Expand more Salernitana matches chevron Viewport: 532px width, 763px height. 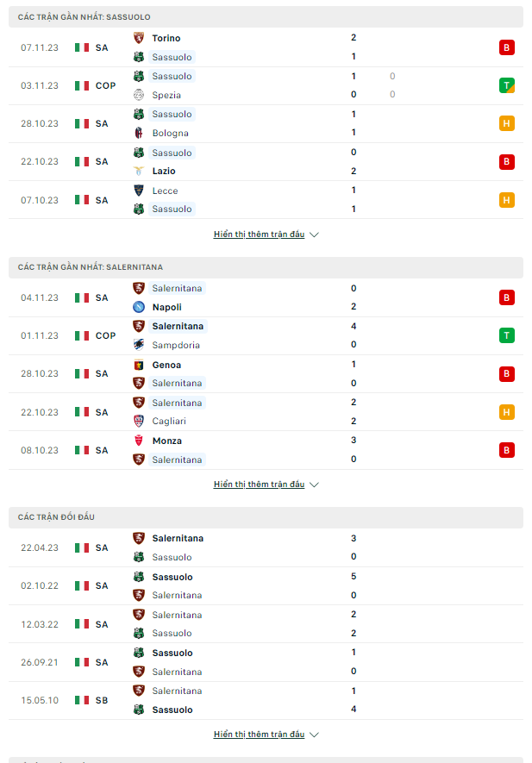pyautogui.click(x=315, y=485)
